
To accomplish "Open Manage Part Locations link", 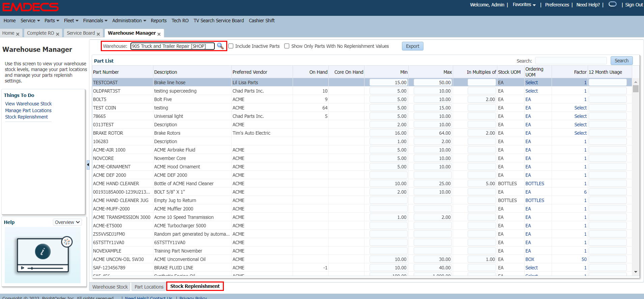I will 28,110.
